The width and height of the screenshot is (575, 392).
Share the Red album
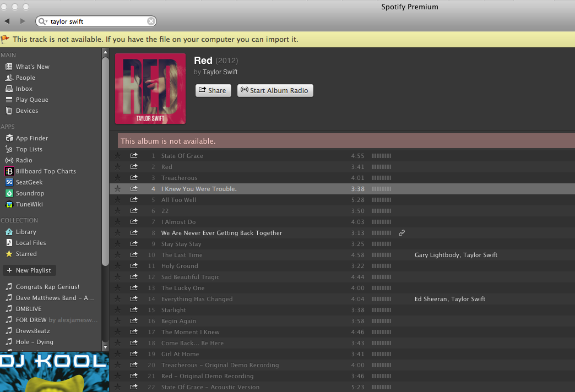pos(213,90)
